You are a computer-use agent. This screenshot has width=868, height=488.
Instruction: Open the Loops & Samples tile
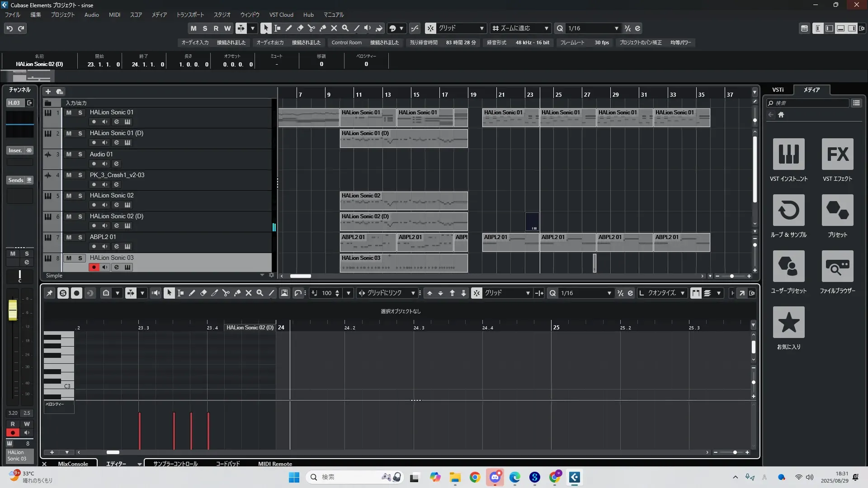(788, 211)
